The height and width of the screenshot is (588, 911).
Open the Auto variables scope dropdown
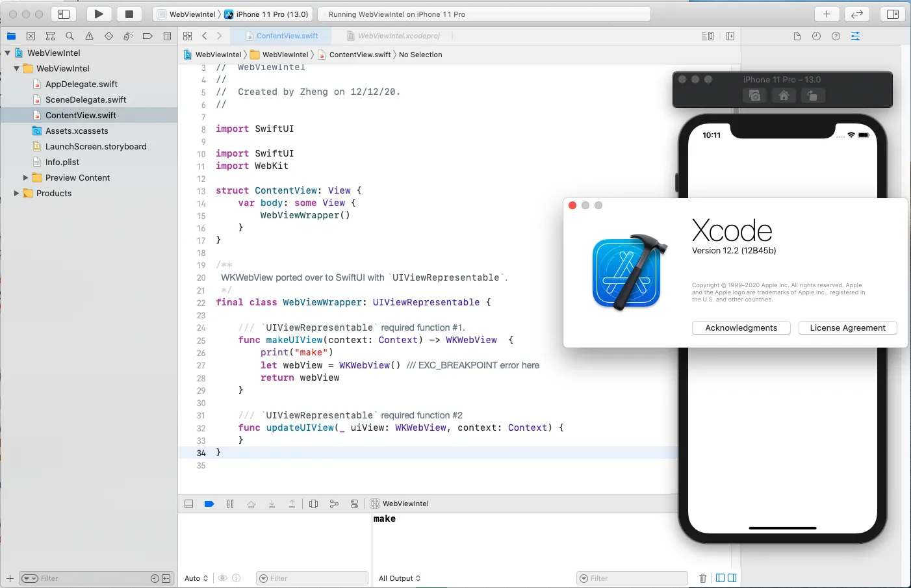point(196,578)
